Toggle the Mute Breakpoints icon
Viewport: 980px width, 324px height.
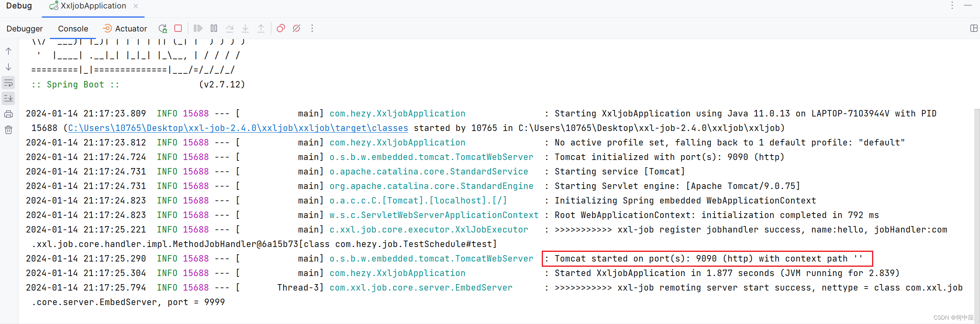[x=296, y=28]
